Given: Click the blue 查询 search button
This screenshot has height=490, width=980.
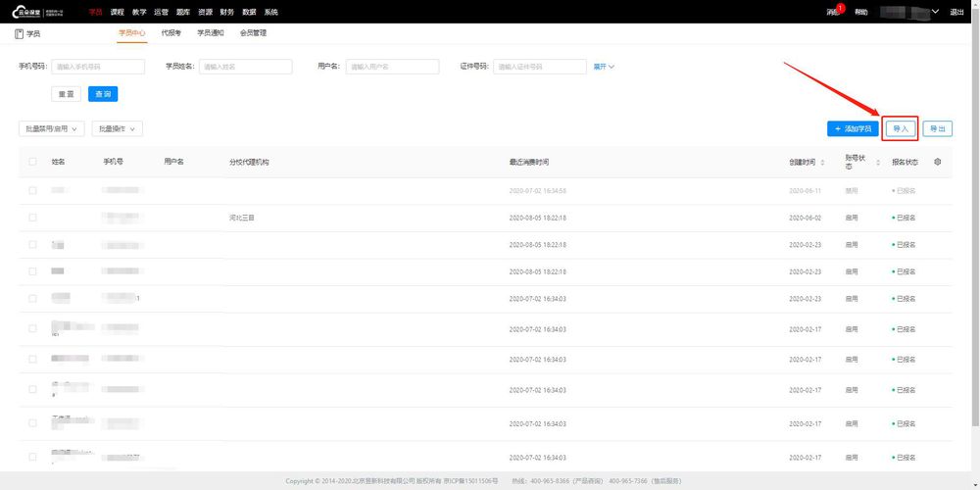Looking at the screenshot, I should (103, 94).
